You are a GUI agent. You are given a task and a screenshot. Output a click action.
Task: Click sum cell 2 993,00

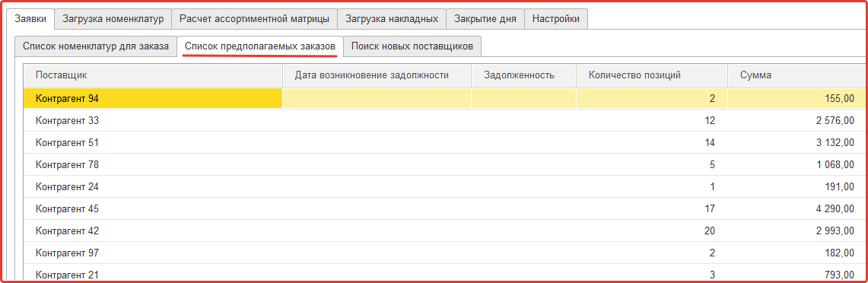coord(797,231)
